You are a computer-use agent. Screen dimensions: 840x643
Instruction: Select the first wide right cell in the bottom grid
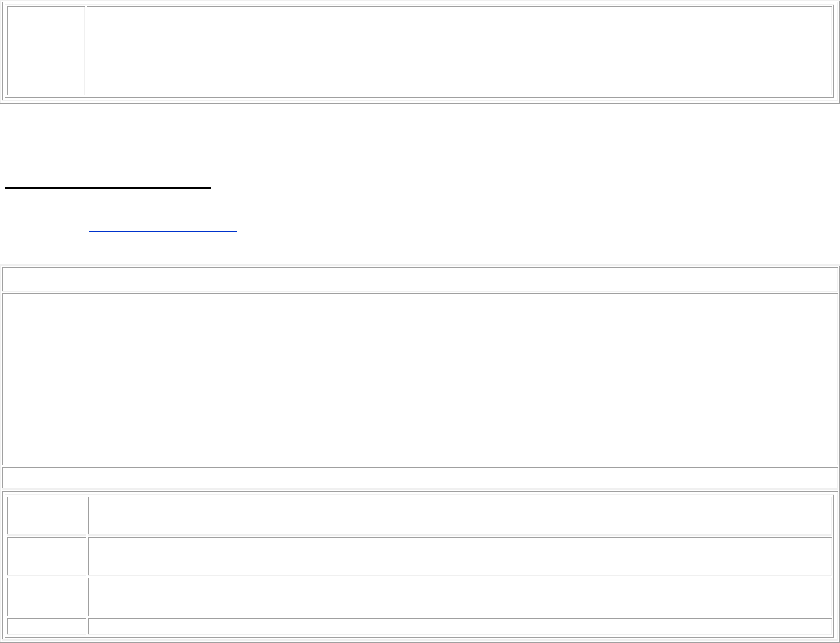click(x=460, y=516)
